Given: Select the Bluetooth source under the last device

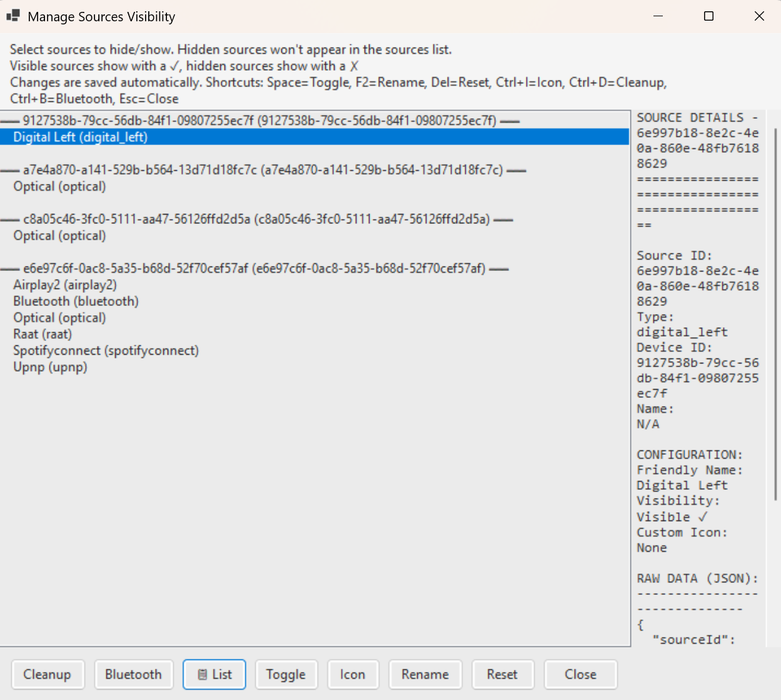Looking at the screenshot, I should (75, 301).
